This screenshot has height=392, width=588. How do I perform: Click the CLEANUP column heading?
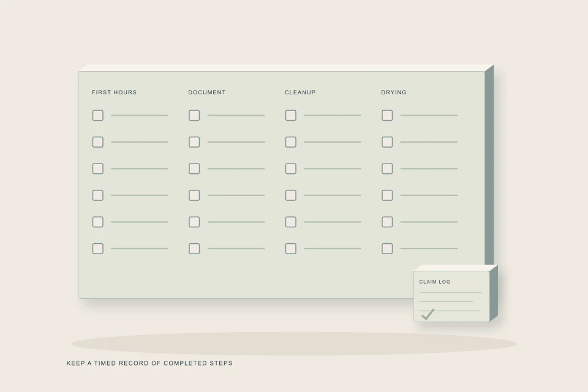[x=300, y=92]
